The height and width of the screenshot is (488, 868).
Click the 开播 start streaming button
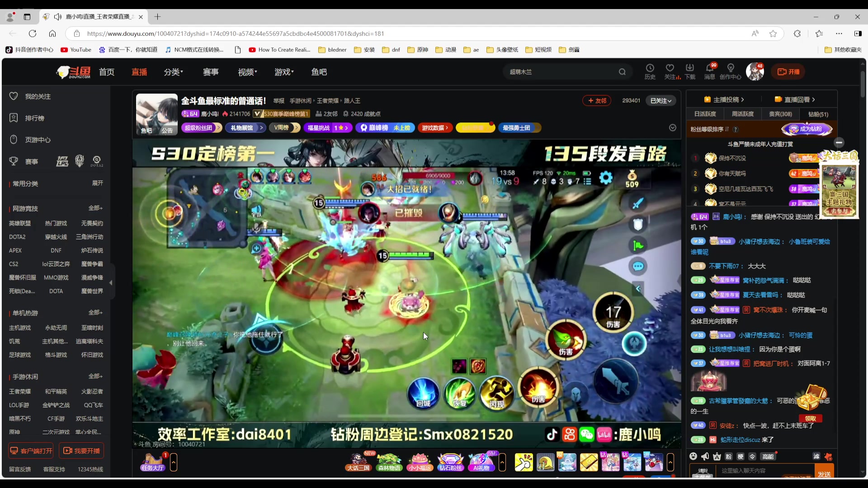pos(788,72)
